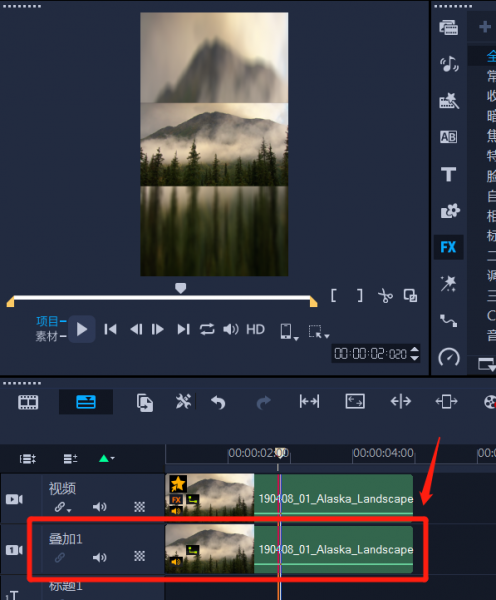Image resolution: width=496 pixels, height=600 pixels.
Task: Open the sound/music library icon
Action: [x=449, y=64]
